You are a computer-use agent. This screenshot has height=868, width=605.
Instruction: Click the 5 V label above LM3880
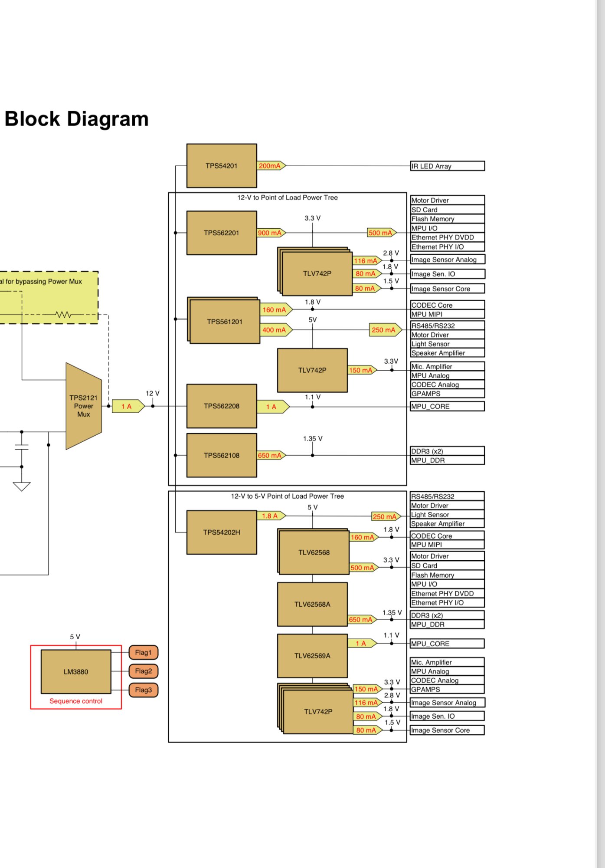75,637
